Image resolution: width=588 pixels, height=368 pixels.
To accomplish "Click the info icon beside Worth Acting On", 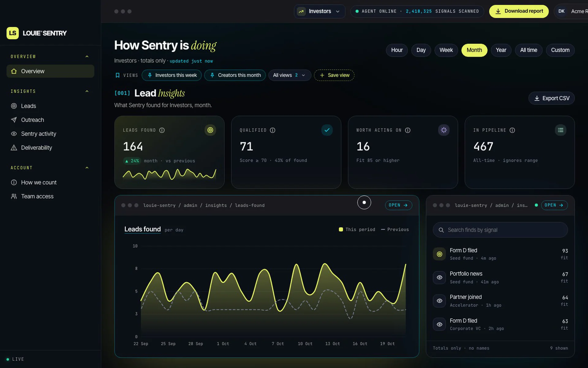I will pos(408,130).
